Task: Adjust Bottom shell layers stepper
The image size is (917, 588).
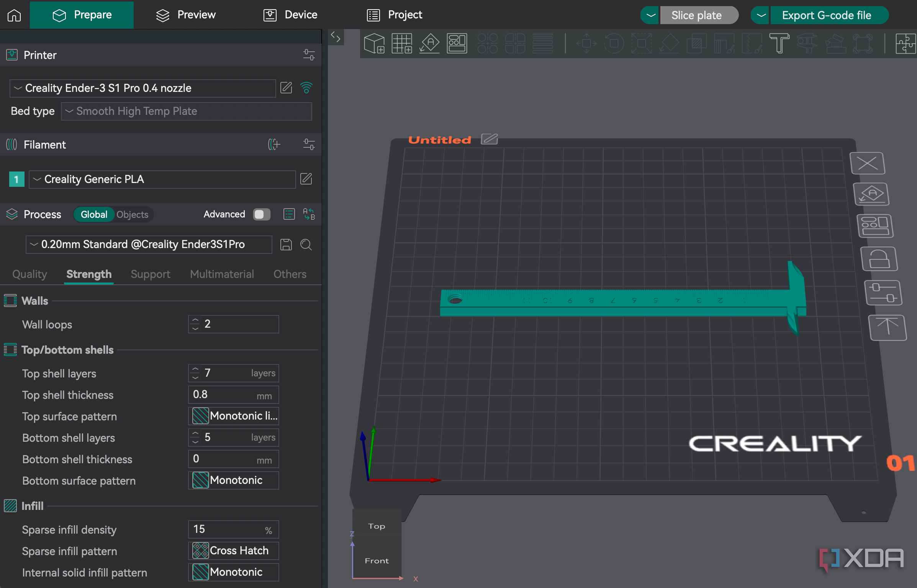Action: pos(195,437)
